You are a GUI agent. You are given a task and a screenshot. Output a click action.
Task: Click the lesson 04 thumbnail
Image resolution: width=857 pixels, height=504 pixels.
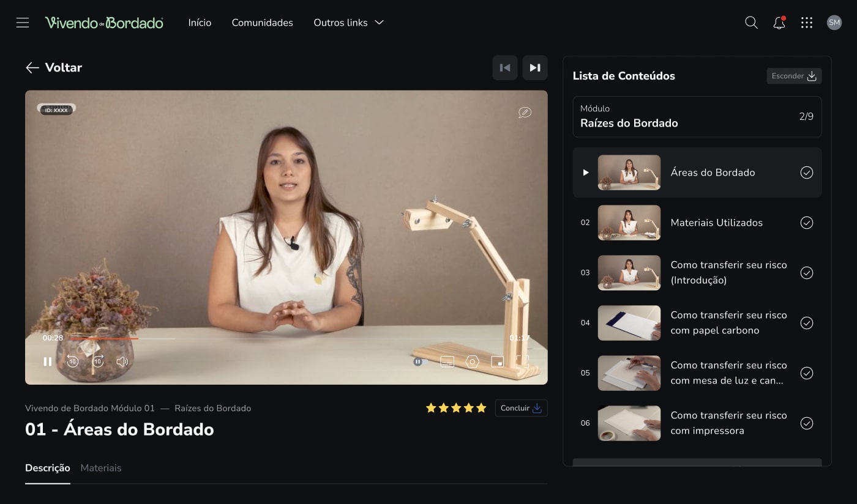point(629,323)
